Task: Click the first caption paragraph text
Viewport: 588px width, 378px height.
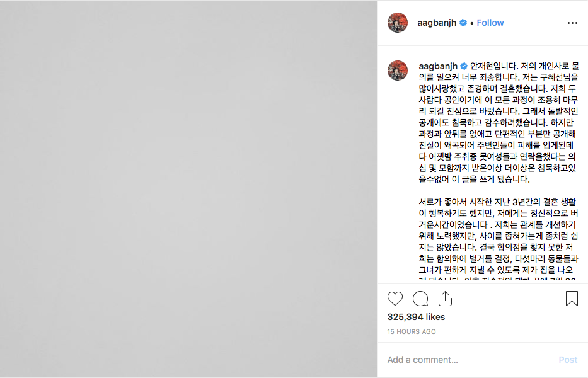Action: [499, 123]
